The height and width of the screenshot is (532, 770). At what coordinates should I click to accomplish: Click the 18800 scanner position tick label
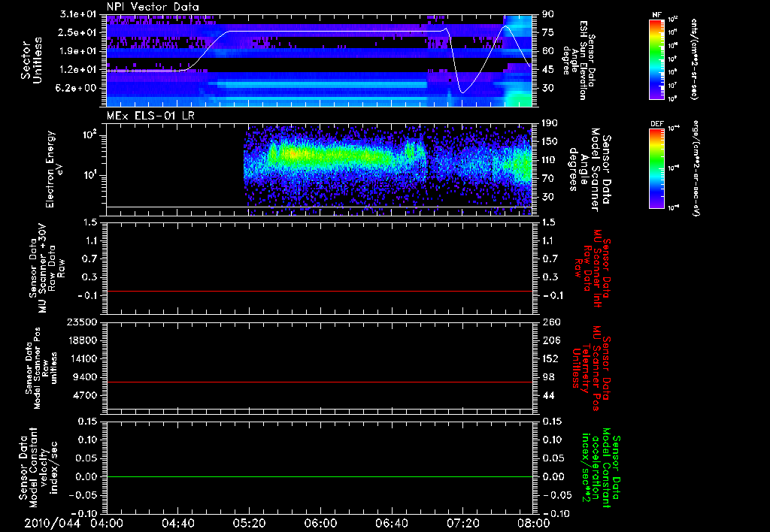pyautogui.click(x=83, y=340)
